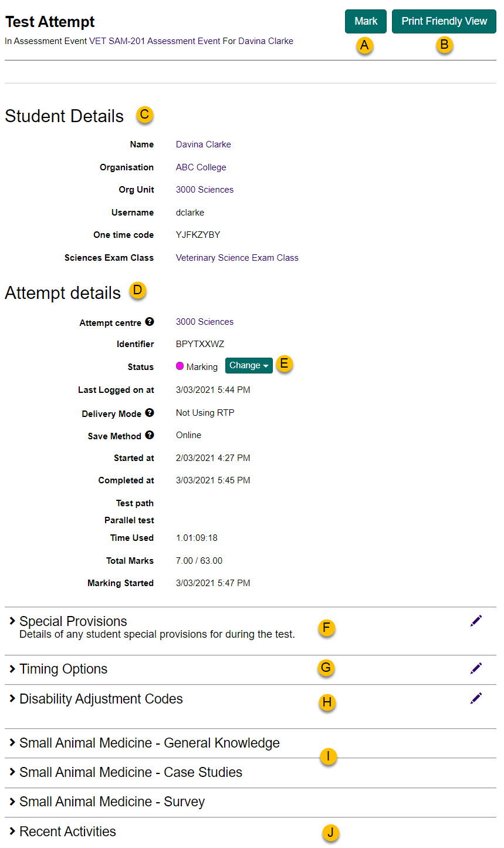Screen dimensions: 504x848
Task: Expand Small Animal Medicine - Survey section
Action: [x=111, y=802]
